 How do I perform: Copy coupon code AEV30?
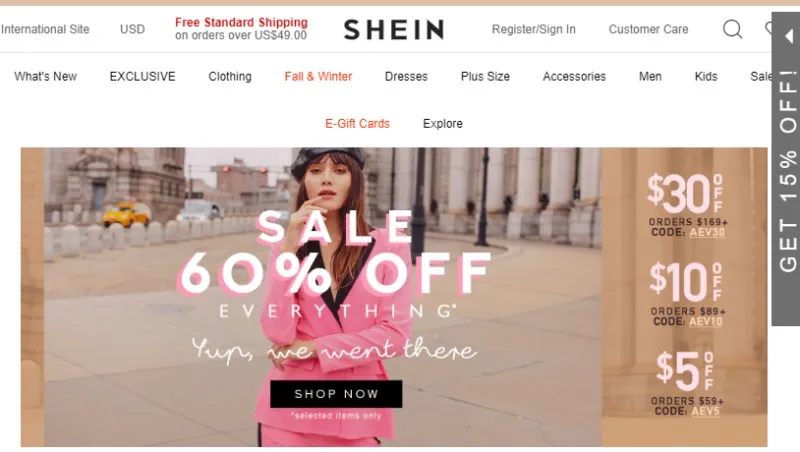click(707, 232)
